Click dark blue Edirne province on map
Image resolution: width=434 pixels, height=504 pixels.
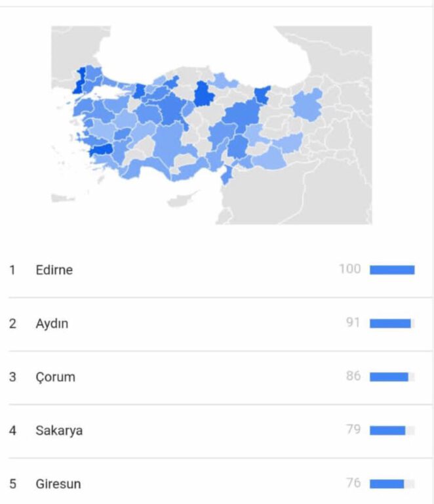coord(79,81)
